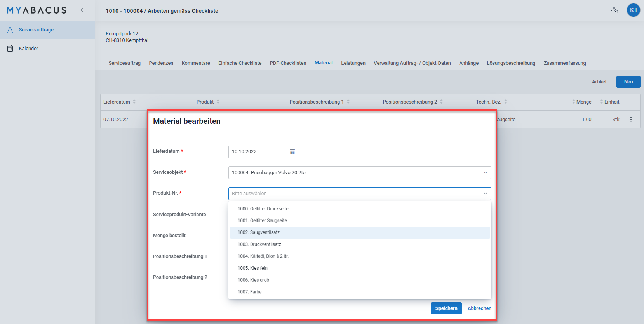Switch to the Leistungen tab
Screen dimensions: 644x324
click(x=353, y=63)
